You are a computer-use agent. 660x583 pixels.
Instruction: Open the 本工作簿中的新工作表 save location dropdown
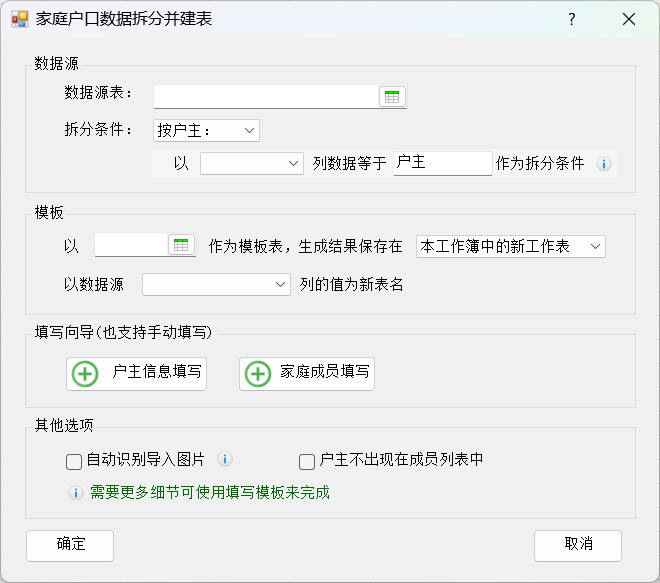(510, 246)
